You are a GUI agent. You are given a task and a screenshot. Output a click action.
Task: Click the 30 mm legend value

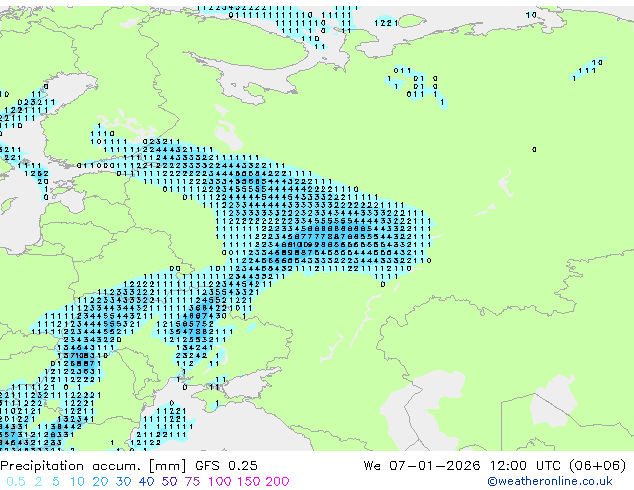coord(123,482)
